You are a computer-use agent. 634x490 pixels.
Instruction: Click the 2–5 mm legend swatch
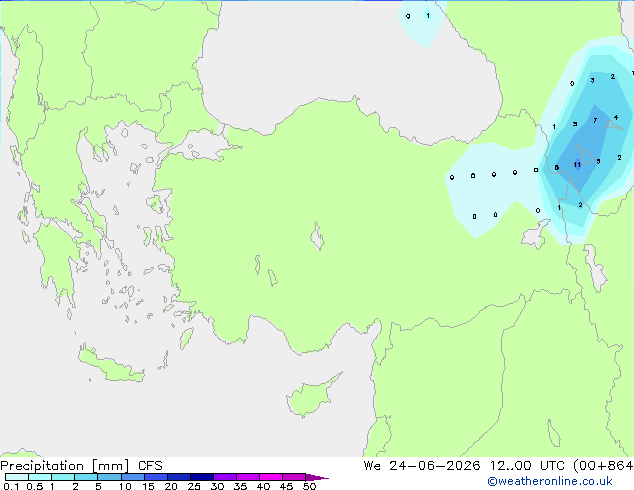86,477
